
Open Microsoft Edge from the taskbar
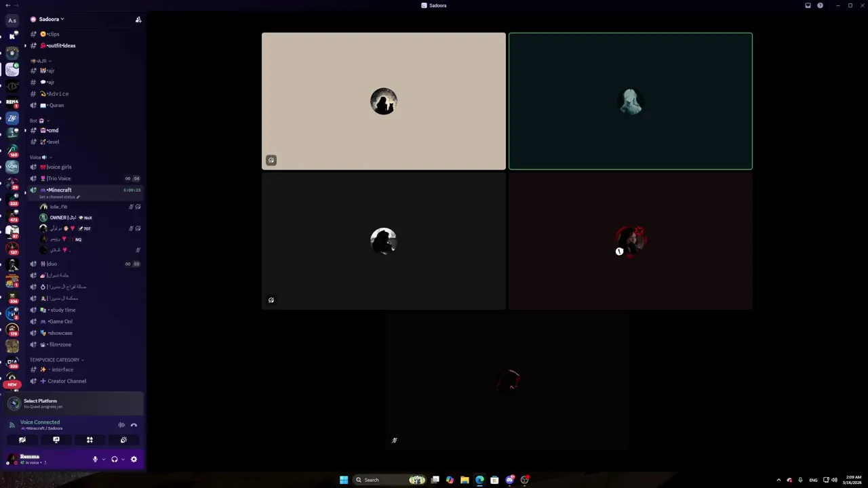tap(479, 480)
